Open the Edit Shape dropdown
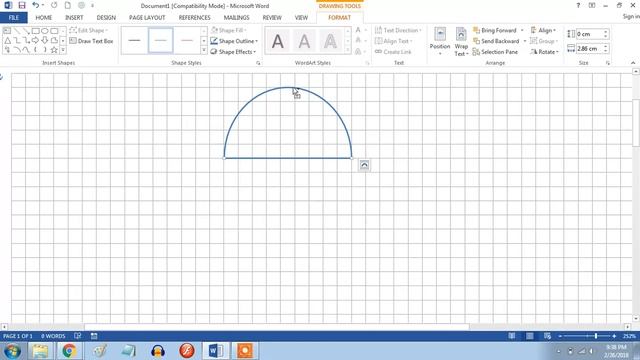This screenshot has width=640, height=360. tap(89, 31)
